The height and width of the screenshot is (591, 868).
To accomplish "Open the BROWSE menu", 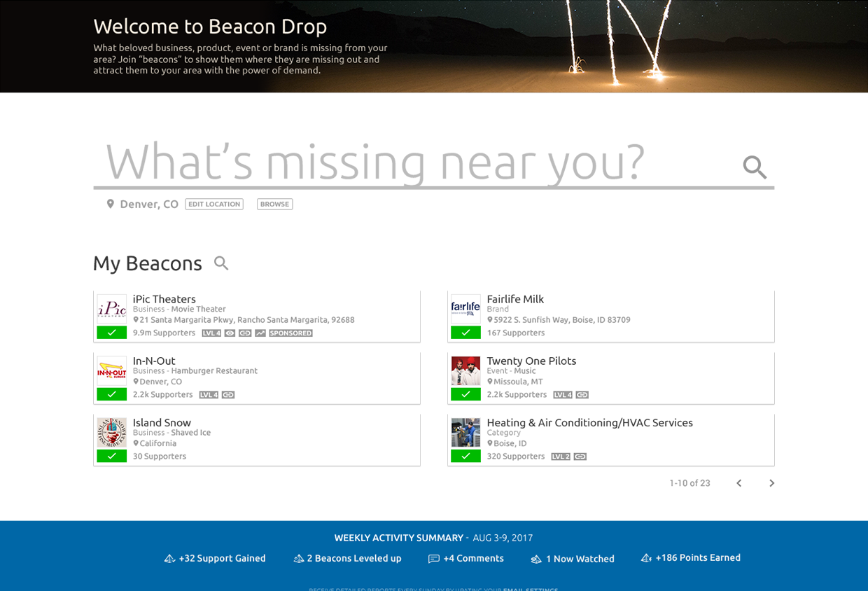I will 274,204.
